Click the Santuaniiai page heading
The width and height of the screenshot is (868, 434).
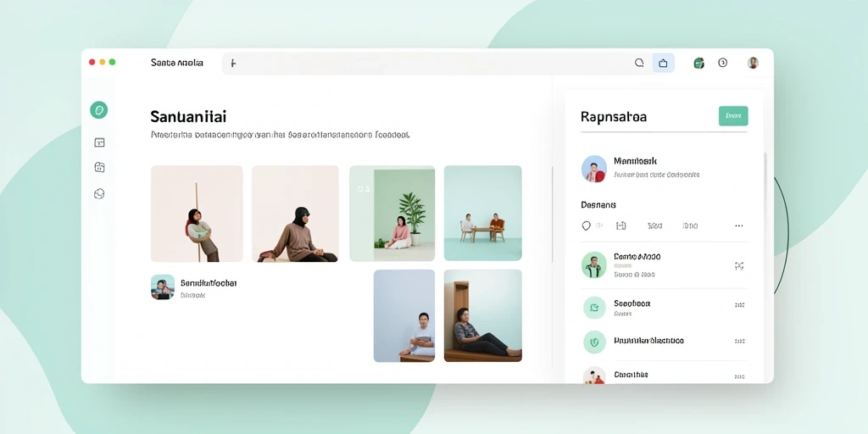188,117
